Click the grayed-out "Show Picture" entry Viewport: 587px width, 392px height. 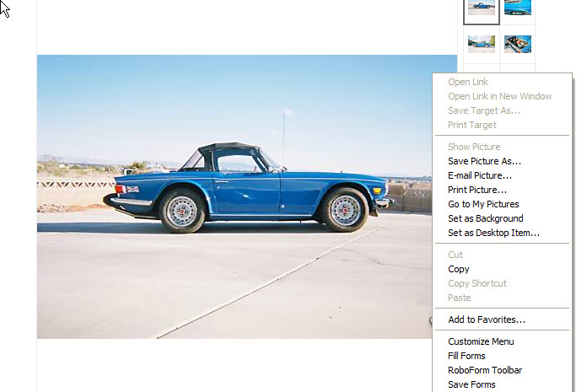pos(474,147)
